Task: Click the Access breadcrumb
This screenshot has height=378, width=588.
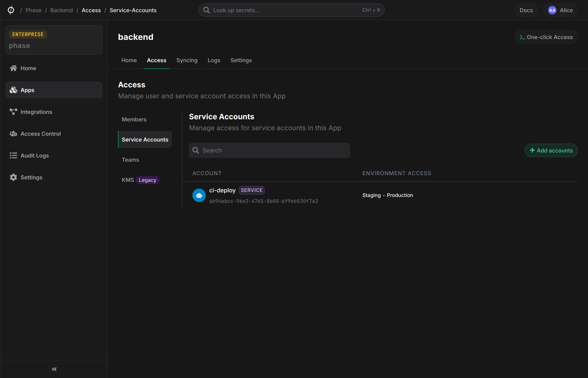Action: (x=91, y=10)
